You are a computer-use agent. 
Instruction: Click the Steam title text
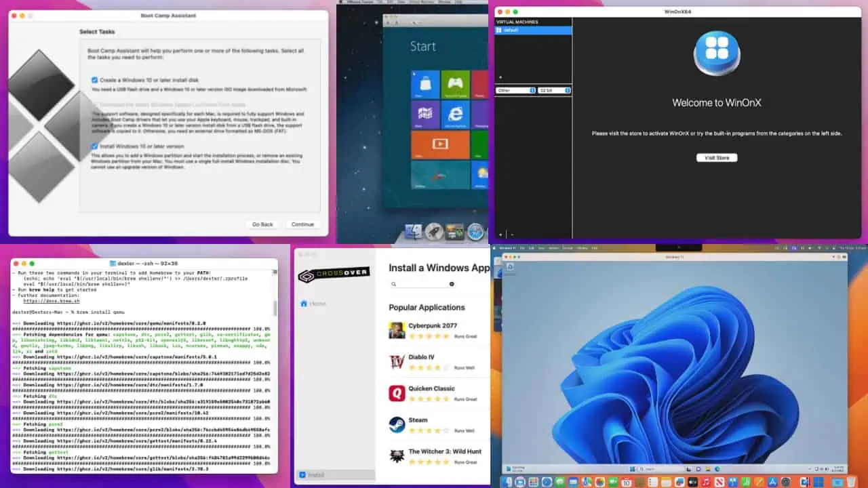coord(418,420)
